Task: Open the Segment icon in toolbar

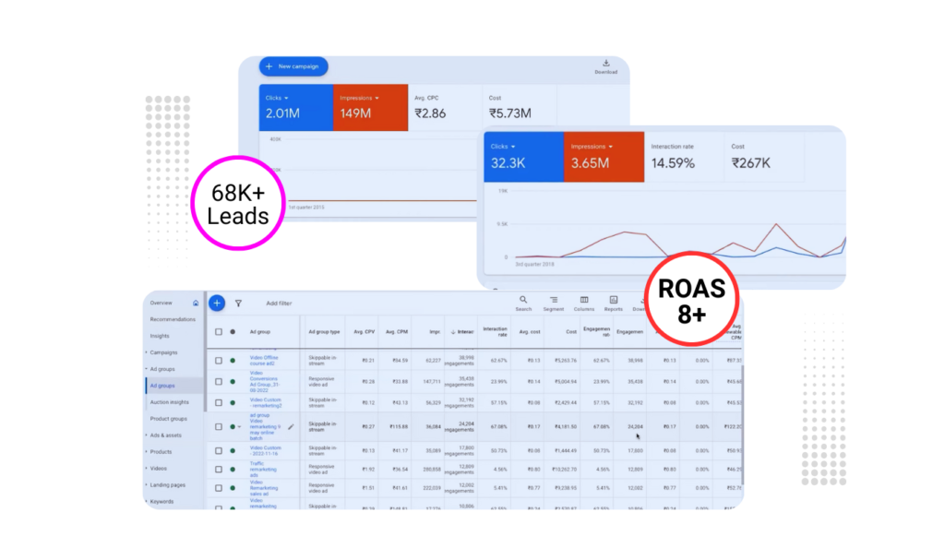Action: click(554, 300)
